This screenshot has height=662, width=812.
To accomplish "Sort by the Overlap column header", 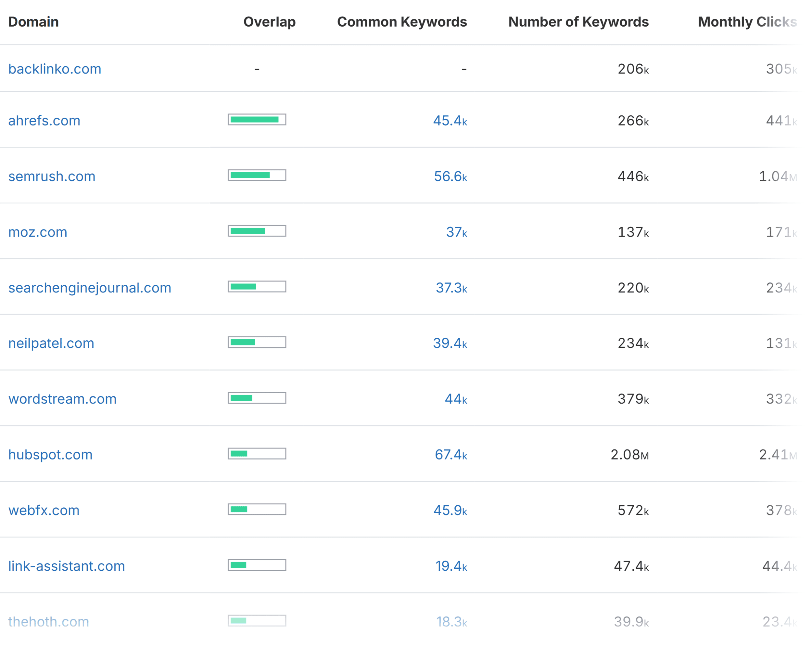I will tap(269, 22).
